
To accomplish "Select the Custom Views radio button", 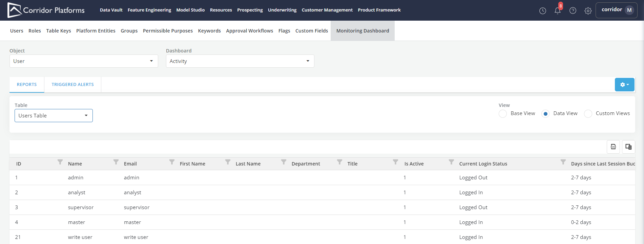I will 588,114.
